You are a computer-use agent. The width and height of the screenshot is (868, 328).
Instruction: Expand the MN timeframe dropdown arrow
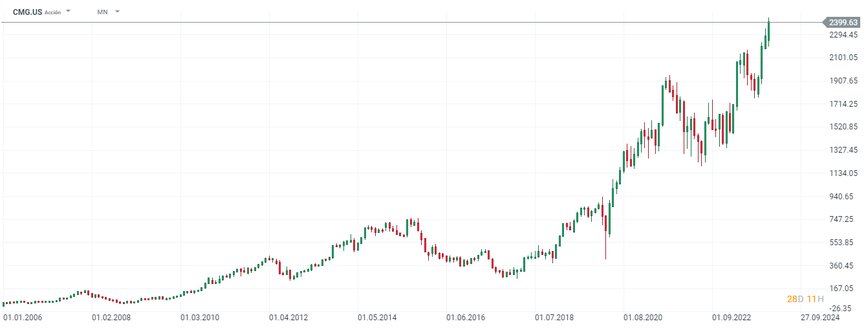point(117,12)
